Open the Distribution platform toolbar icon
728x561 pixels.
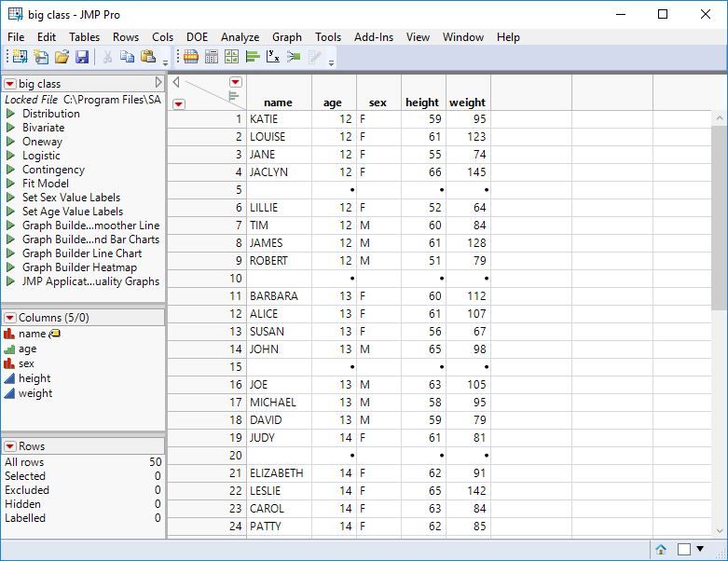[253, 58]
